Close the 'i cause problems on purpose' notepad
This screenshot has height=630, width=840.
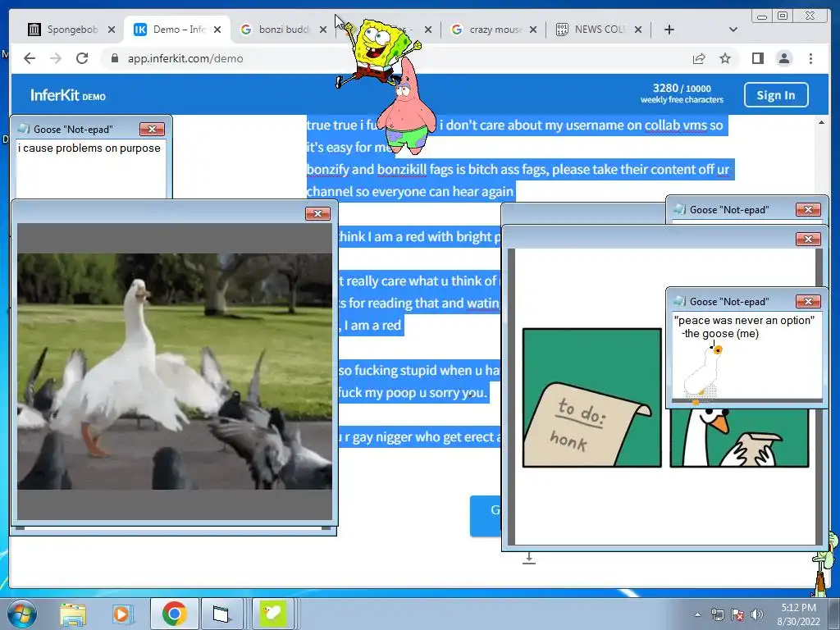(152, 129)
